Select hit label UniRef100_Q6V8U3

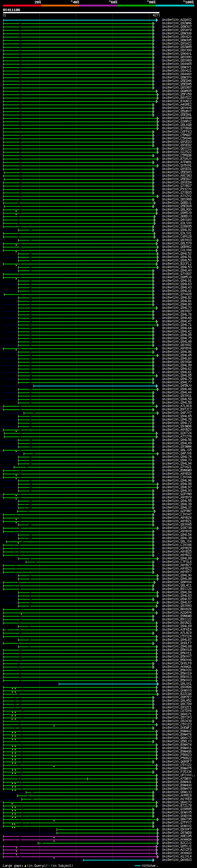pos(177,860)
